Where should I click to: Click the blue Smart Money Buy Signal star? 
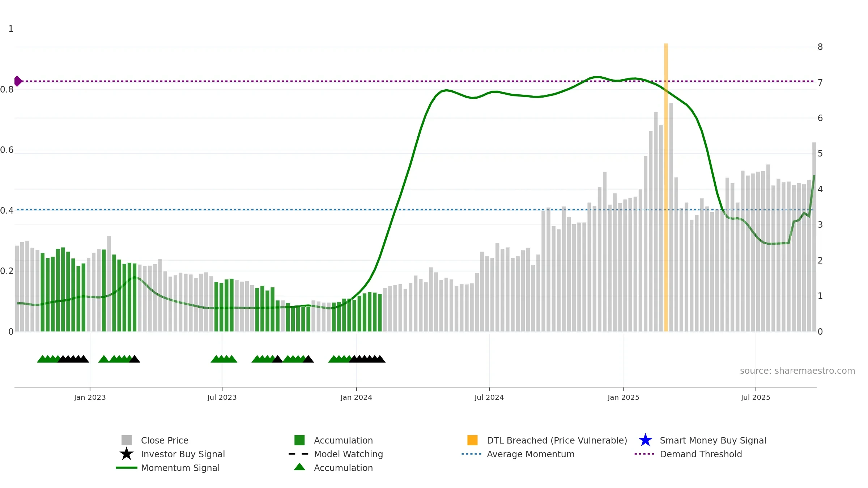click(645, 440)
